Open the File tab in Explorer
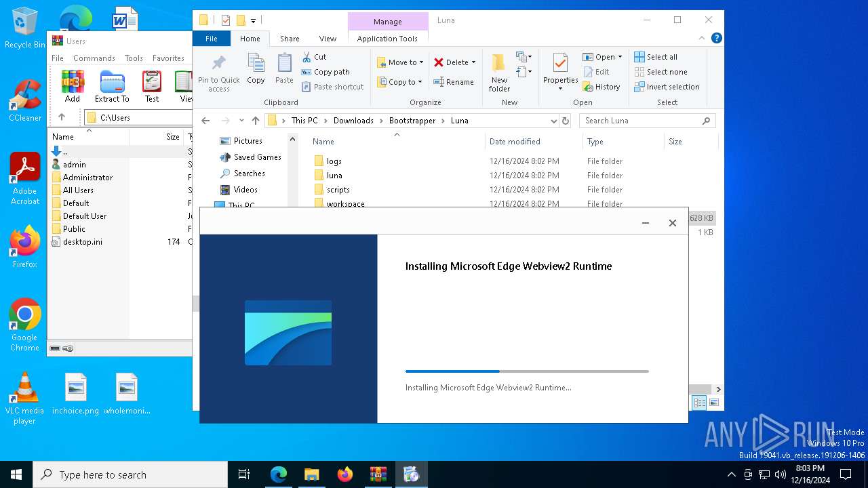 (212, 39)
